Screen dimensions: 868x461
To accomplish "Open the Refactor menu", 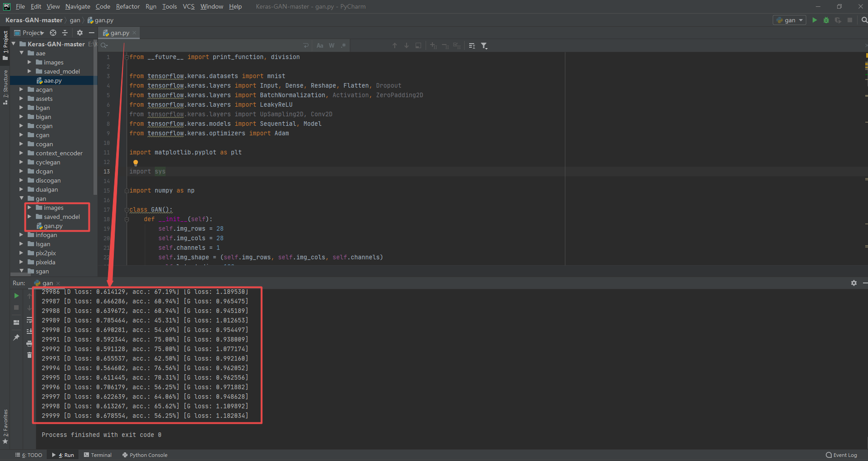I will (128, 6).
